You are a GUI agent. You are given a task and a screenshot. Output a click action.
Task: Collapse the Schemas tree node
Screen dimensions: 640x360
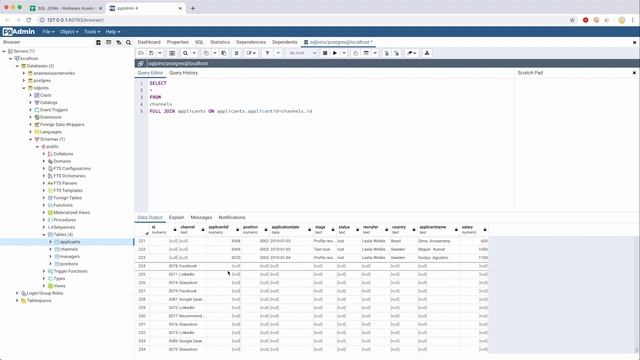pos(30,140)
